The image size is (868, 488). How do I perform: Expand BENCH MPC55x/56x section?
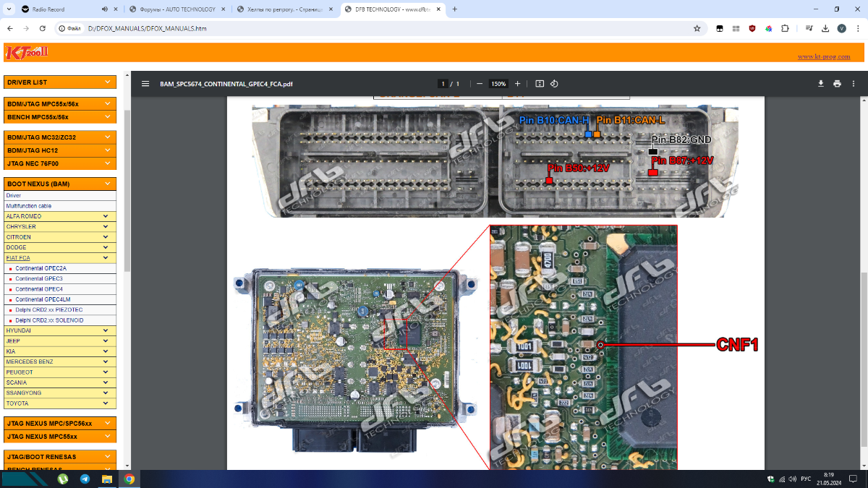(60, 116)
